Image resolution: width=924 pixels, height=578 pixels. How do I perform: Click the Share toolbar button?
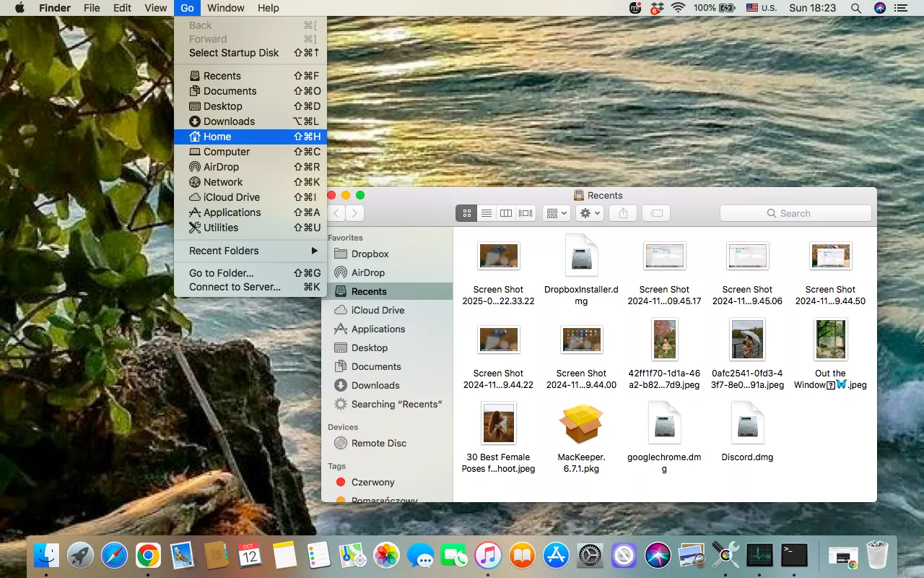[623, 213]
